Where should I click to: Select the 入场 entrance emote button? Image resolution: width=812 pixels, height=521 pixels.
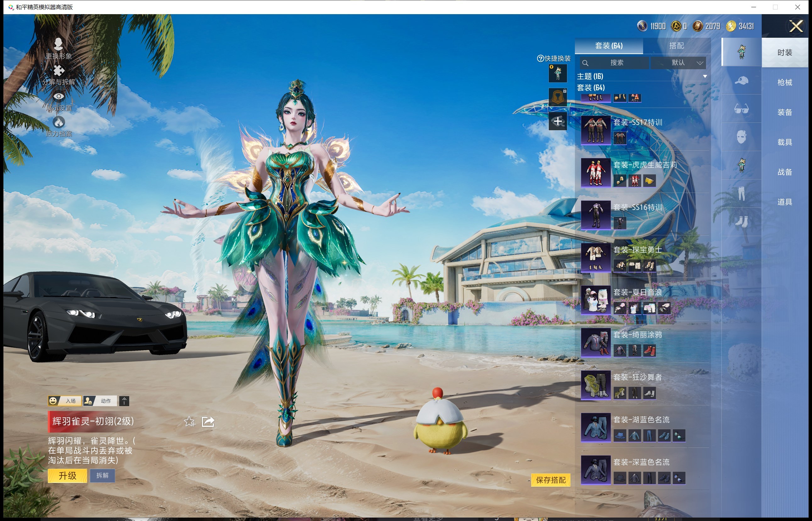[64, 401]
